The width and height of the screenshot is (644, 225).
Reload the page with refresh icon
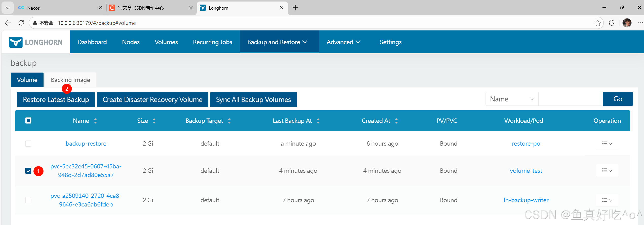click(x=21, y=23)
